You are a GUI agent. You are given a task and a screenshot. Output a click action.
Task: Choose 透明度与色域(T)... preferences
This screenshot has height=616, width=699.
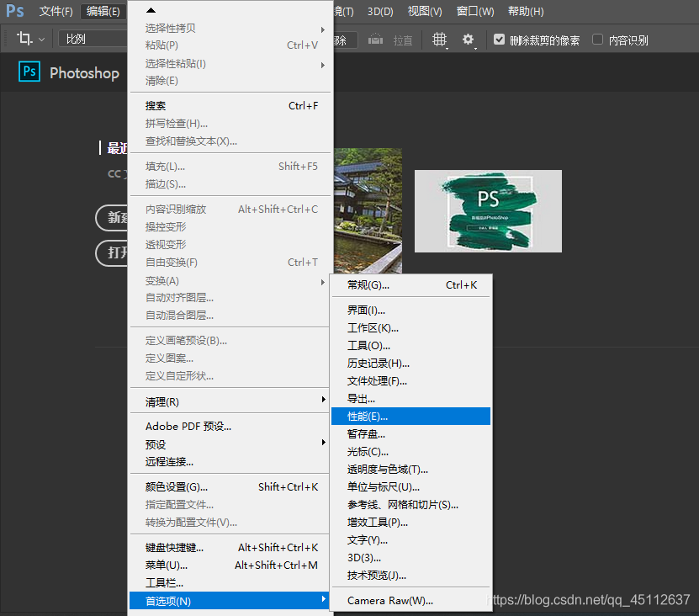point(411,470)
